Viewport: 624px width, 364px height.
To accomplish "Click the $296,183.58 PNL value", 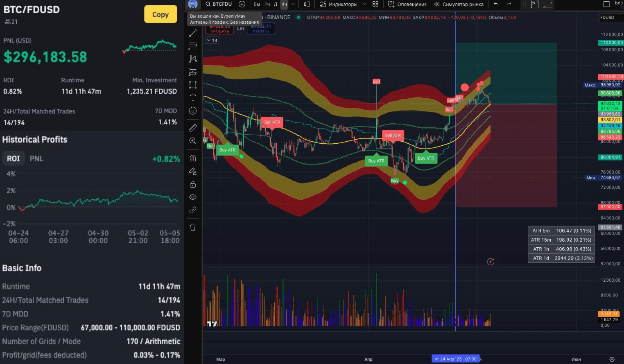I will coord(45,57).
